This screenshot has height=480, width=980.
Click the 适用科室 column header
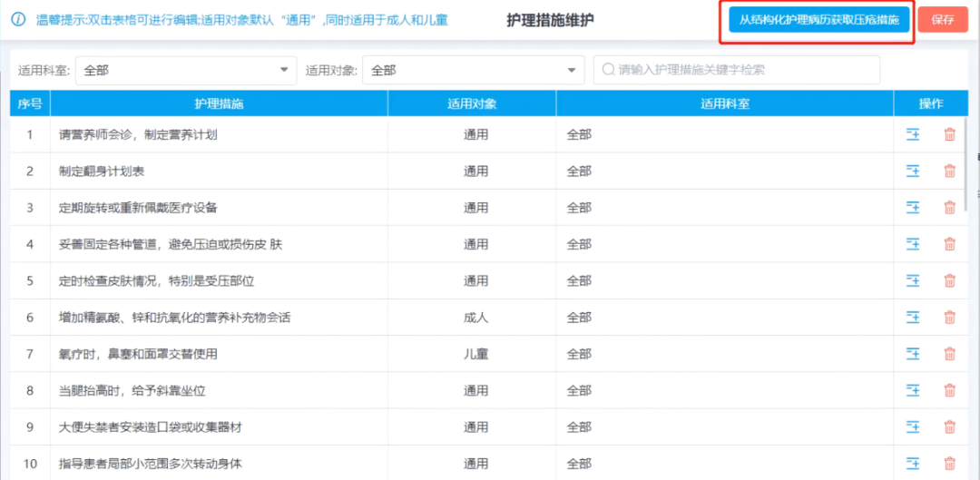point(725,103)
